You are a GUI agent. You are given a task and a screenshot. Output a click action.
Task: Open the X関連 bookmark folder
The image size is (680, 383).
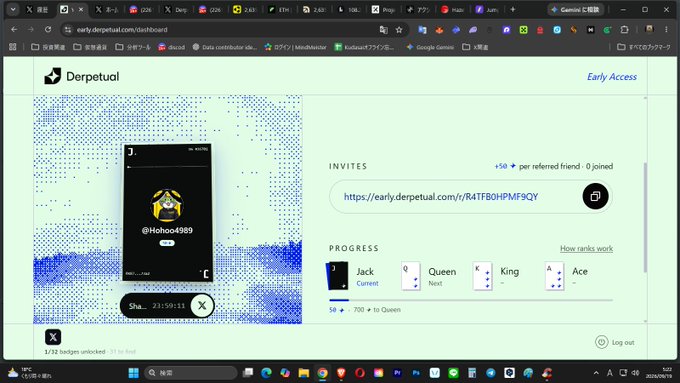[x=475, y=47]
